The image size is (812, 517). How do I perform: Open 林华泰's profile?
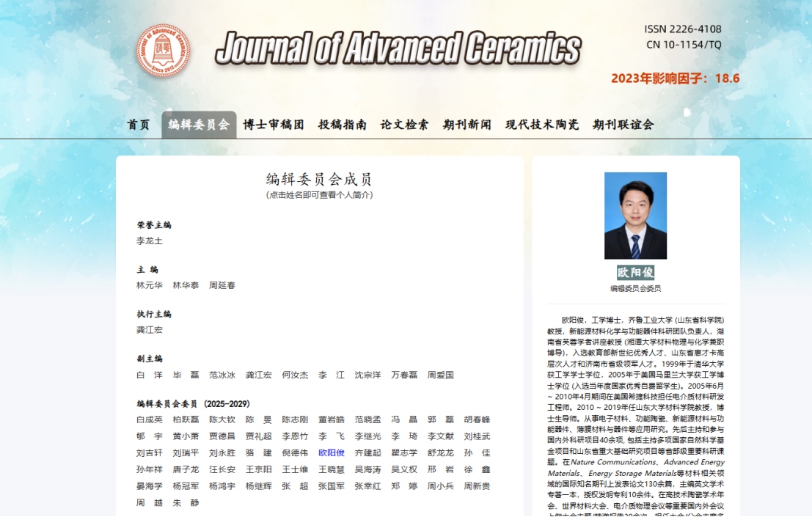click(186, 286)
